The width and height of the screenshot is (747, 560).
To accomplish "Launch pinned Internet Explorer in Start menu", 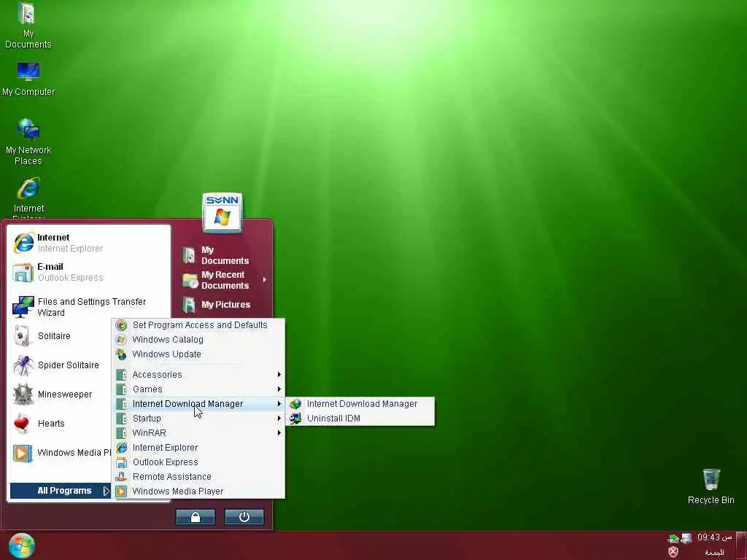I will point(88,243).
